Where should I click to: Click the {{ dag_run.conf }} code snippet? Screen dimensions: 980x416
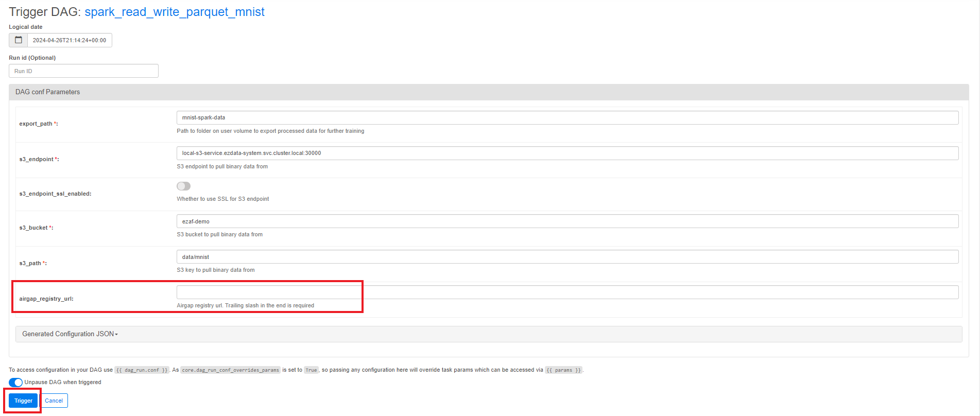142,370
